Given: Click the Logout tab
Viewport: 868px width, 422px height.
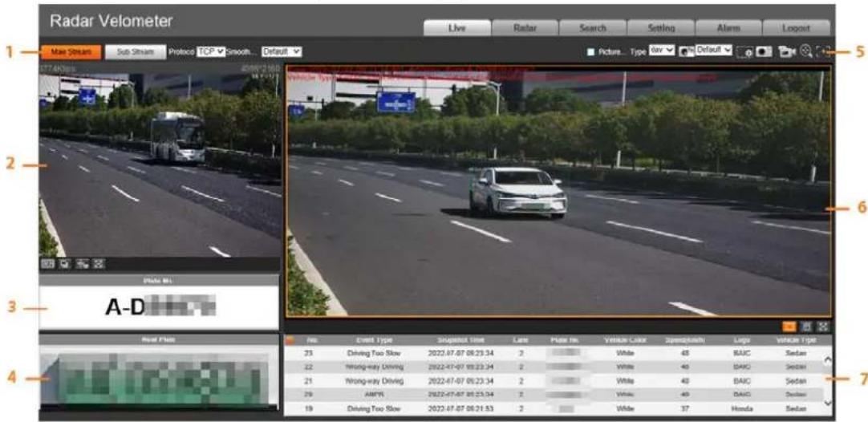Looking at the screenshot, I should (x=796, y=28).
